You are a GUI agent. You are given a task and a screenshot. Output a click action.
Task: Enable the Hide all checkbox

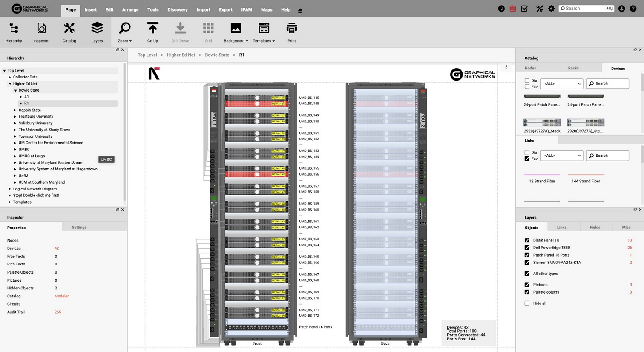[527, 303]
